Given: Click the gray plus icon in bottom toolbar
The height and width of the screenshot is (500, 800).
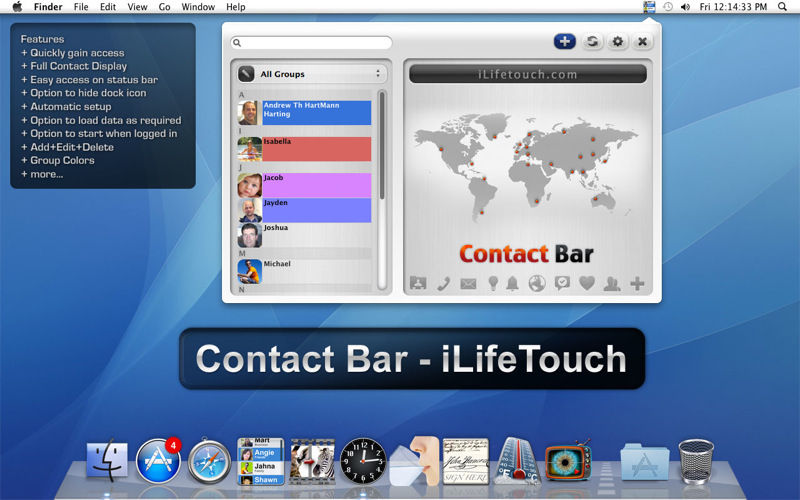Looking at the screenshot, I should [x=637, y=283].
